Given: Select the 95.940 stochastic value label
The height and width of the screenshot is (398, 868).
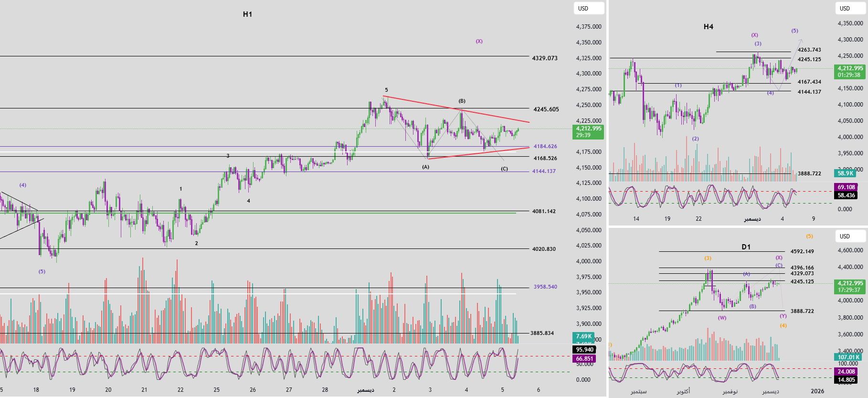Looking at the screenshot, I should coord(584,350).
